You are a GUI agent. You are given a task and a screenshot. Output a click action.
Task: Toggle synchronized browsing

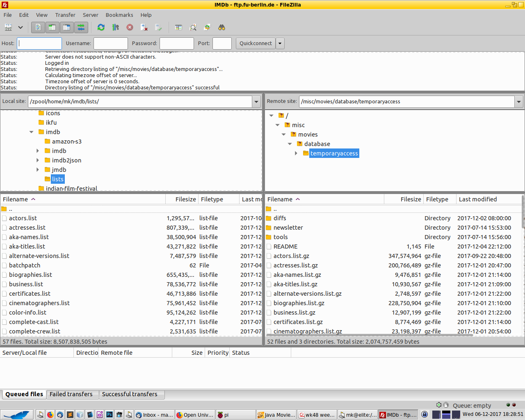point(207,27)
